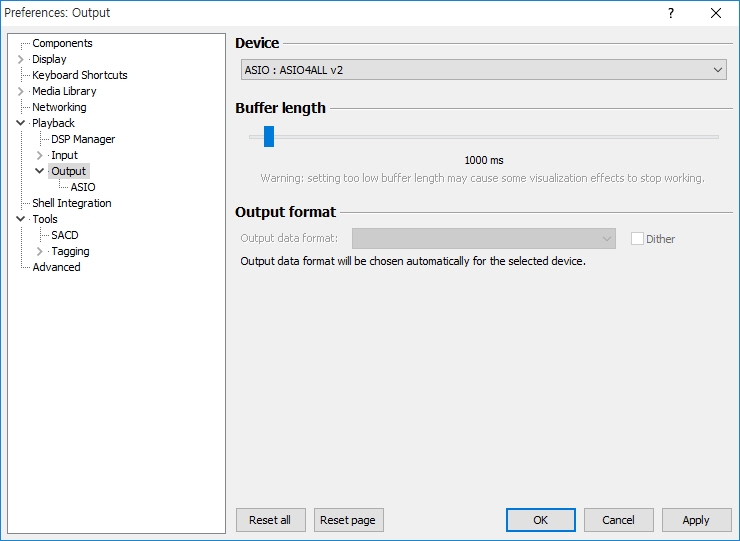Image resolution: width=740 pixels, height=541 pixels.
Task: Open the Components preferences page
Action: coord(62,43)
